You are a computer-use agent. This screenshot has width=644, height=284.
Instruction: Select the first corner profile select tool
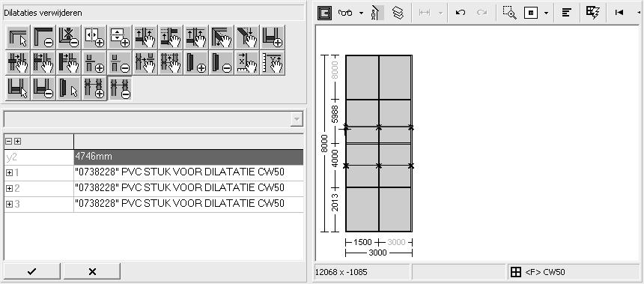18,37
